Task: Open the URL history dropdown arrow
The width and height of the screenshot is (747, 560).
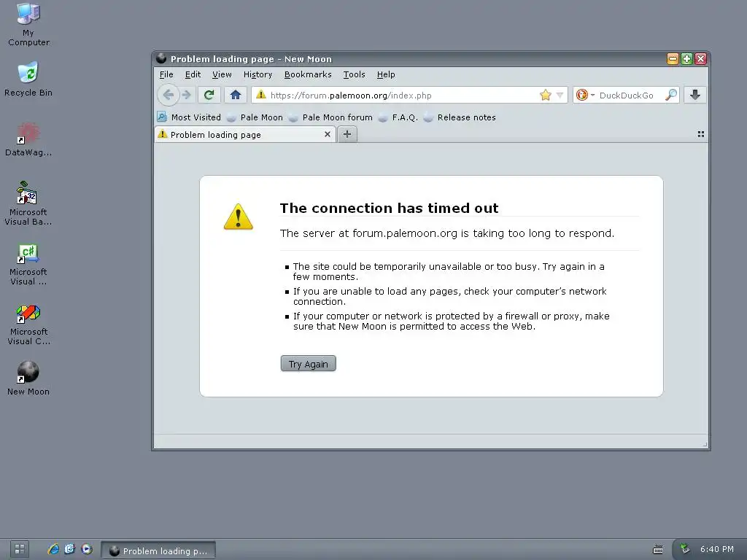Action: 560,95
